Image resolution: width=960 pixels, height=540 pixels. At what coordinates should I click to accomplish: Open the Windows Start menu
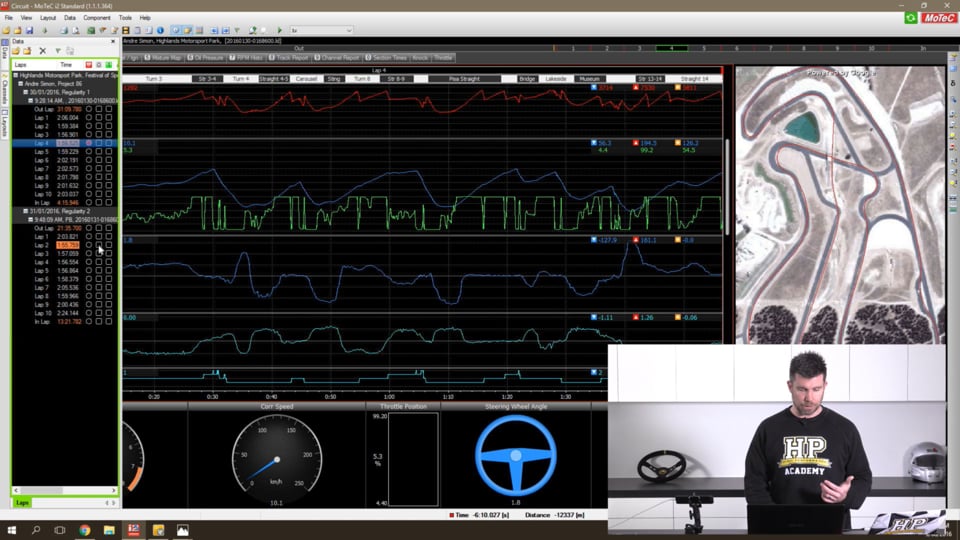tap(11, 530)
